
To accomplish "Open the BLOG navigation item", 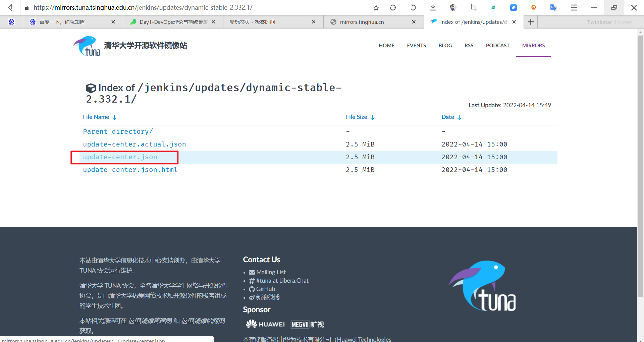I will 445,46.
